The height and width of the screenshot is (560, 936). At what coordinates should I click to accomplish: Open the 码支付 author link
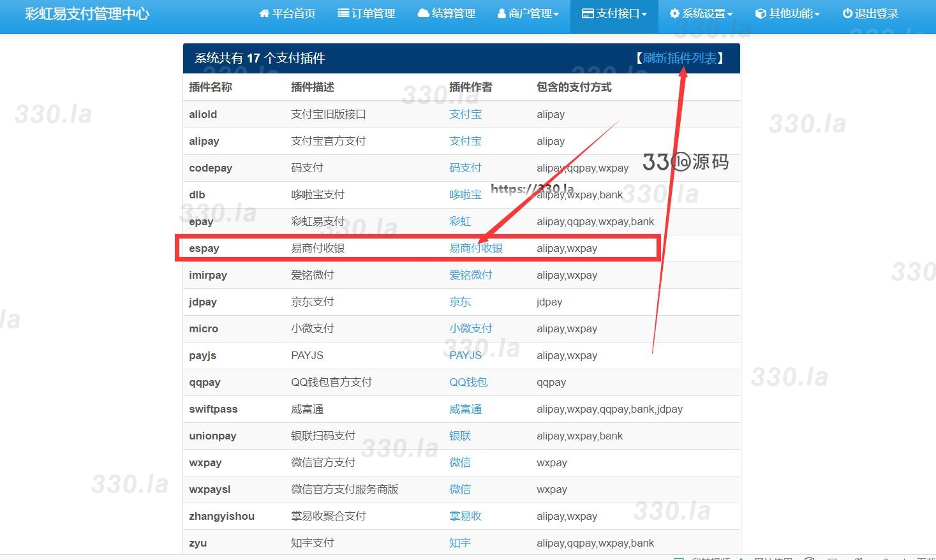465,168
